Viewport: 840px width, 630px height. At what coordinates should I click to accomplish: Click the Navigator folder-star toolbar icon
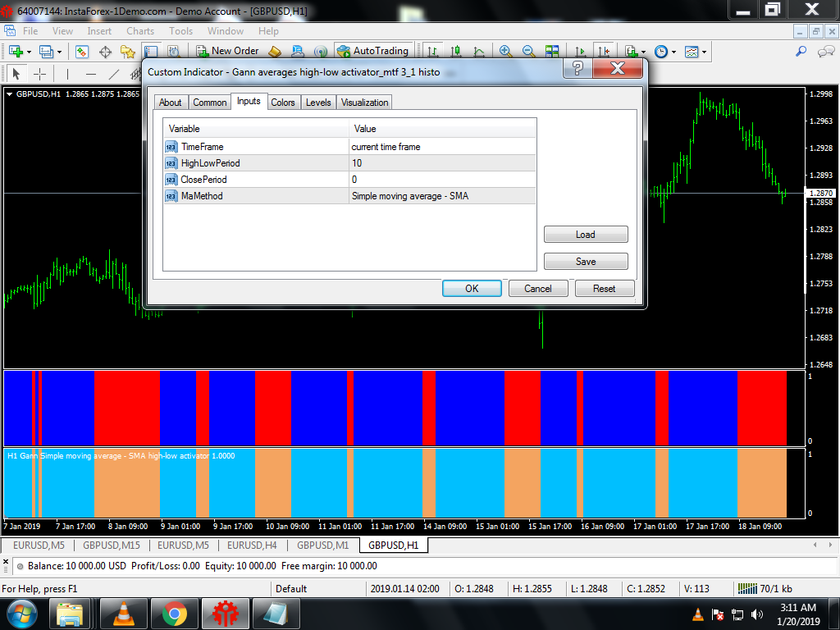[x=127, y=52]
